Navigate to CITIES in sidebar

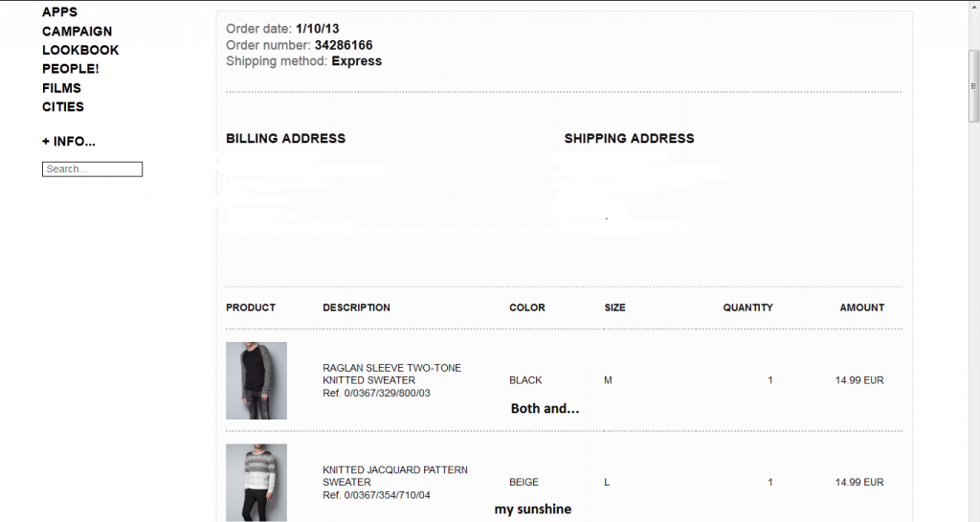(x=63, y=107)
